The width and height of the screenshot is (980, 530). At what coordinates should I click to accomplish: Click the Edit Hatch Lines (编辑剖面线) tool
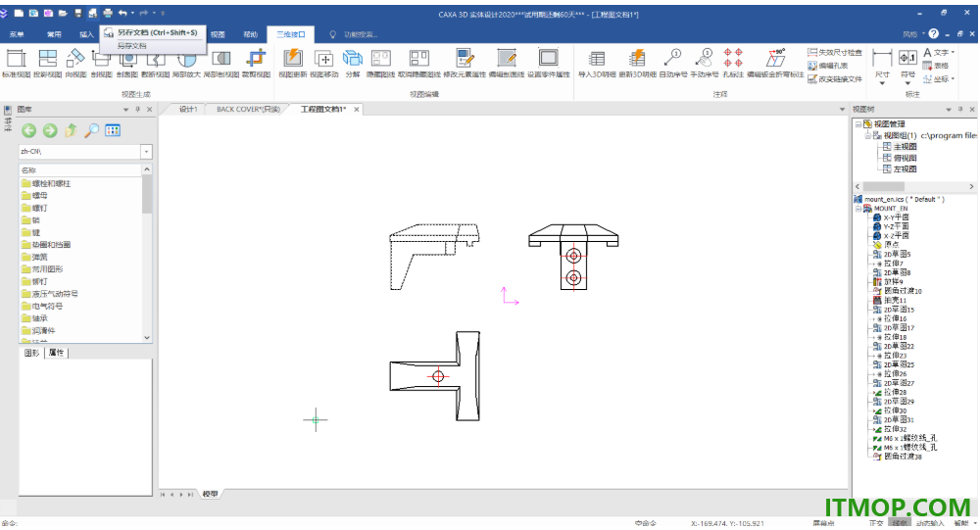click(x=507, y=64)
